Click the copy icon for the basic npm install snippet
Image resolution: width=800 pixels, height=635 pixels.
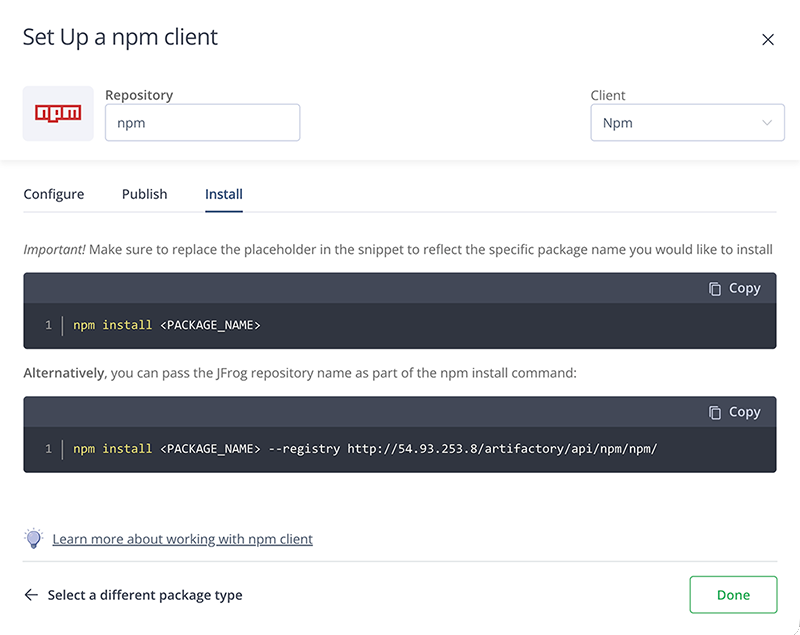tap(714, 288)
